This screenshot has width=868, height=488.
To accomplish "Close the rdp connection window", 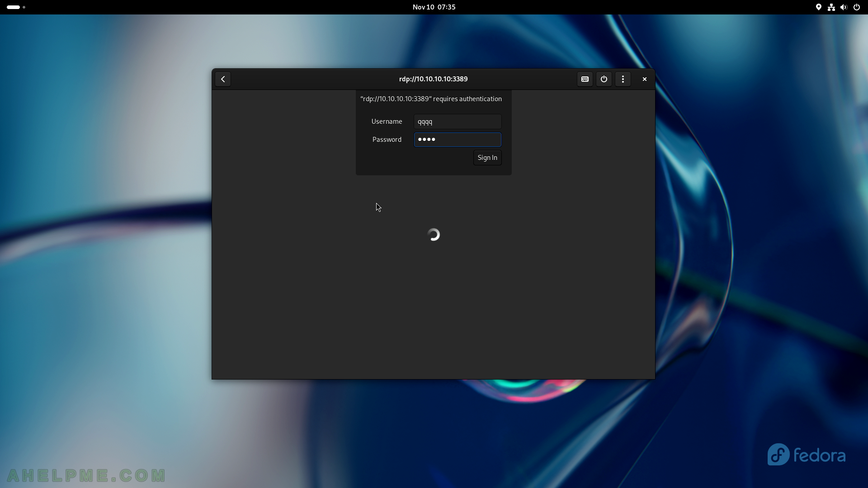I will pos(645,79).
